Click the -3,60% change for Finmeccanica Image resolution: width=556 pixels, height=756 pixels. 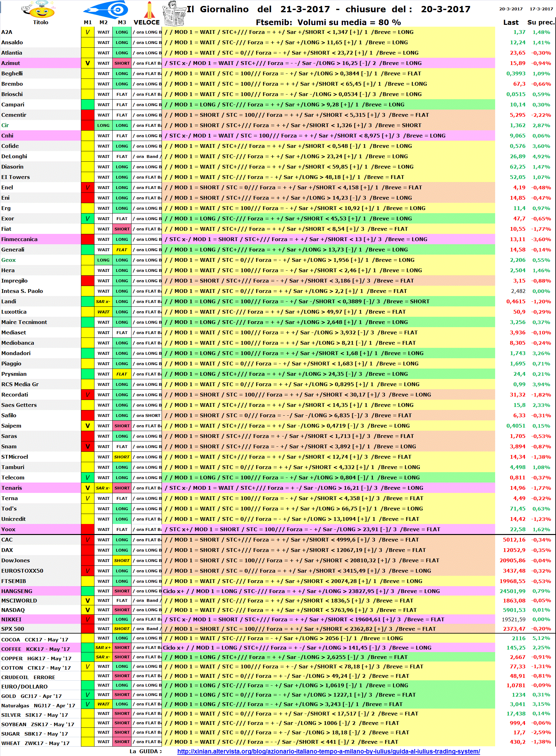click(541, 239)
